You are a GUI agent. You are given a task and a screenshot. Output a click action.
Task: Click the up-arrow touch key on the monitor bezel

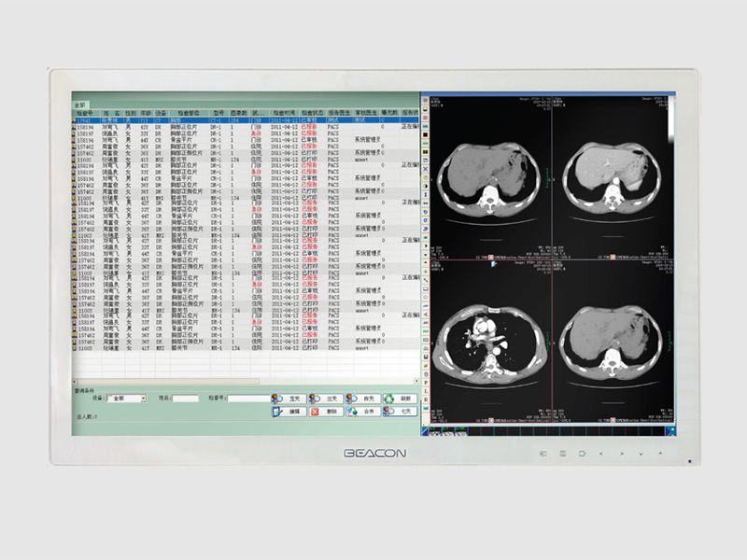[660, 454]
